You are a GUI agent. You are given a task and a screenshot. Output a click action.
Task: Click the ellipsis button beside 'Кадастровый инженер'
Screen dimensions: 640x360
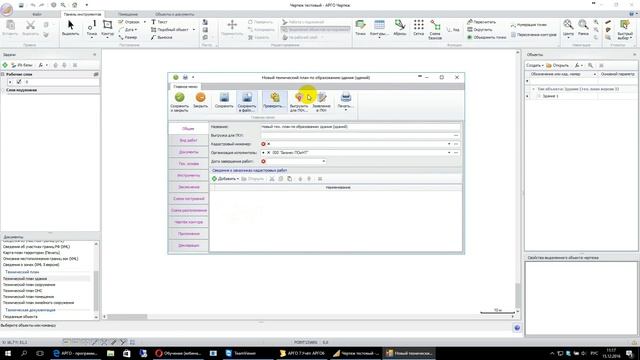click(456, 144)
